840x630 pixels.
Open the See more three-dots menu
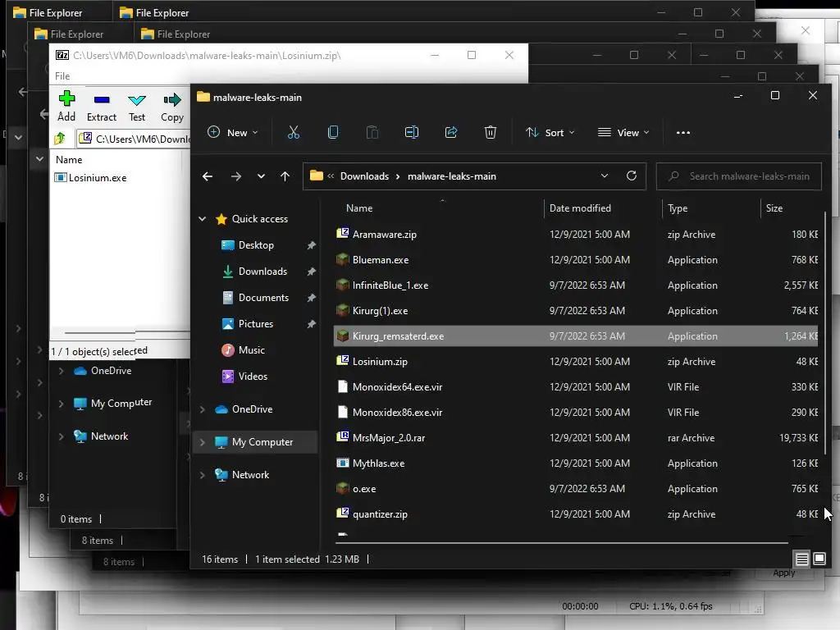[683, 133]
